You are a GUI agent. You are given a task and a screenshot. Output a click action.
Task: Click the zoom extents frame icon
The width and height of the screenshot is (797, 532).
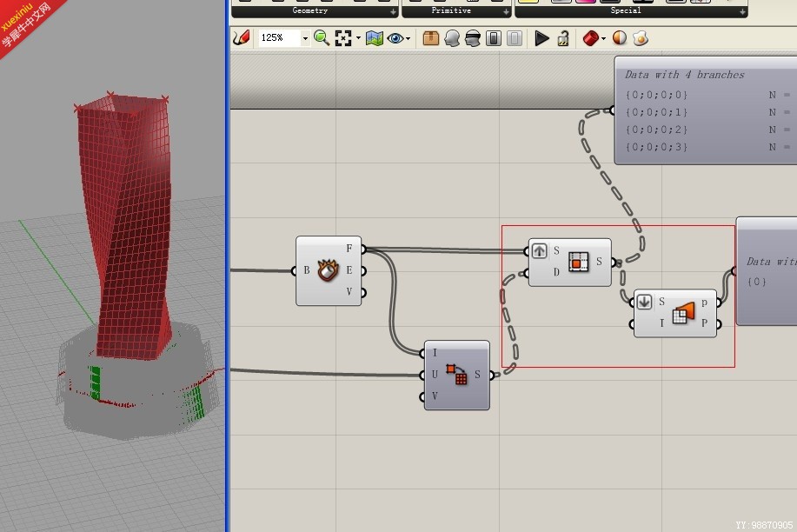[x=343, y=38]
